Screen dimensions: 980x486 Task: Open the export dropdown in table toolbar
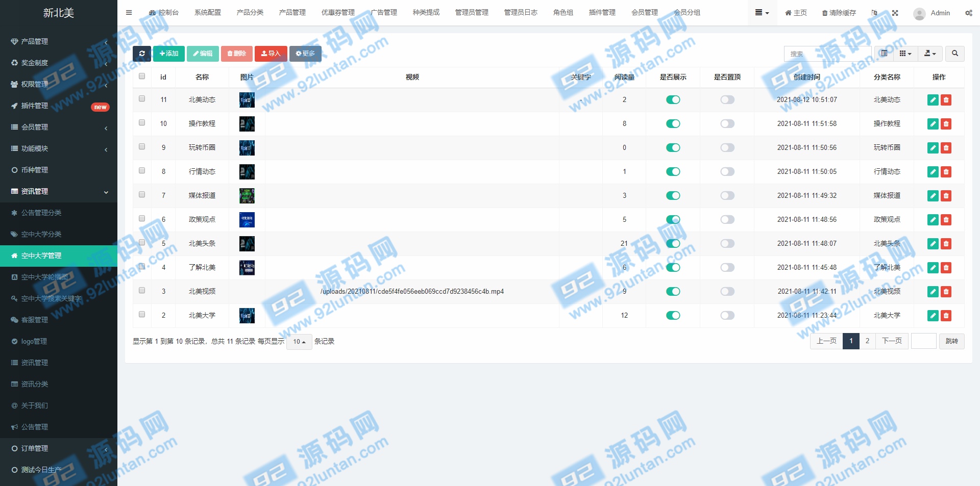click(x=930, y=54)
